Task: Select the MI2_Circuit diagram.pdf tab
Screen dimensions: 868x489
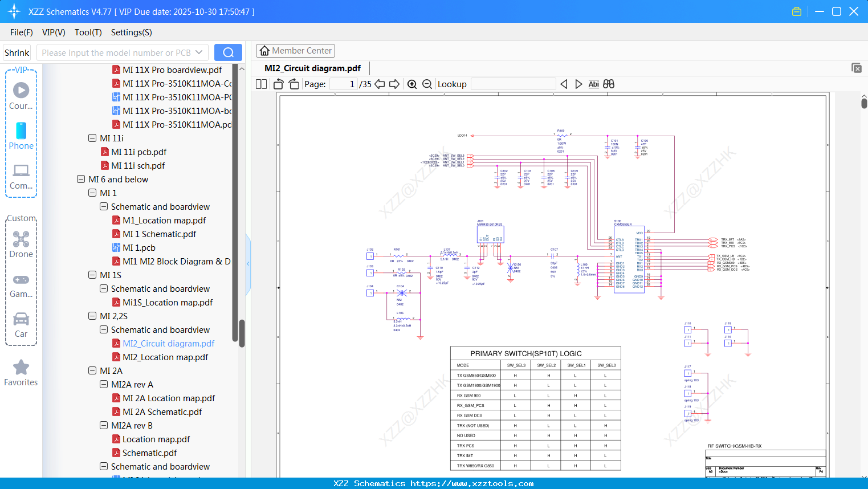Action: 311,68
